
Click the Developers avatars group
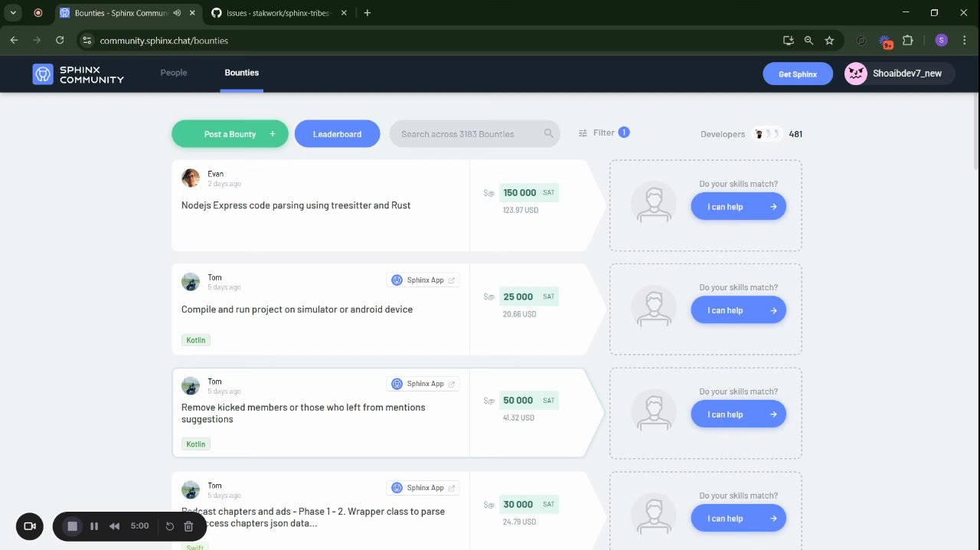pyautogui.click(x=766, y=134)
